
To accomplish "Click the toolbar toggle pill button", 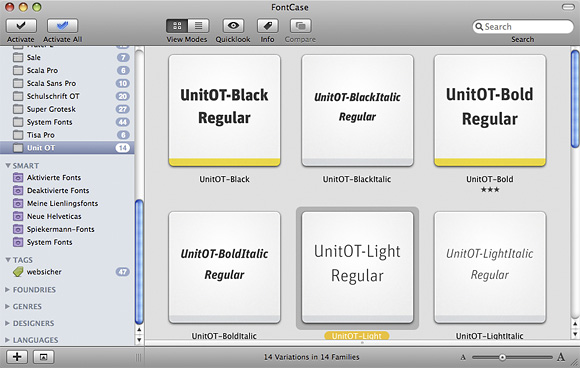I will tap(568, 7).
